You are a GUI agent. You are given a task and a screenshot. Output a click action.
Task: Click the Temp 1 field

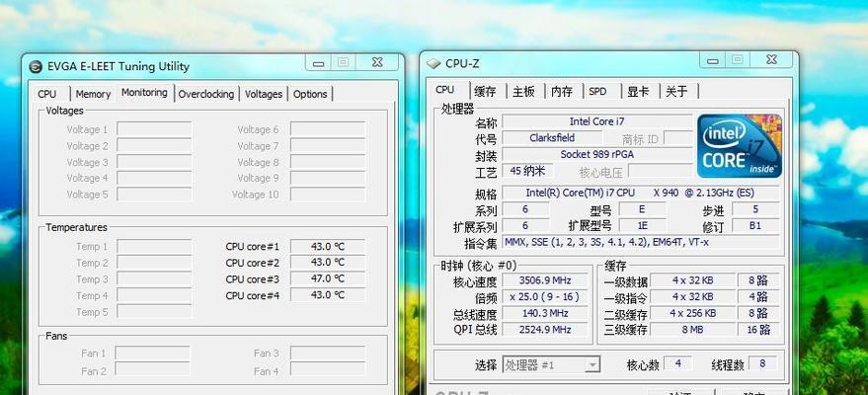(x=154, y=246)
